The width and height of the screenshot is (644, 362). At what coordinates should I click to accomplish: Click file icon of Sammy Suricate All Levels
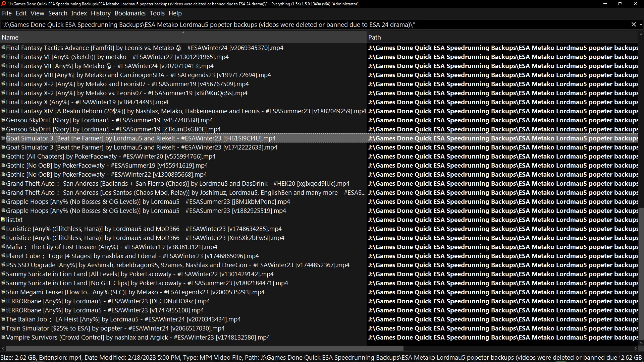click(x=3, y=274)
